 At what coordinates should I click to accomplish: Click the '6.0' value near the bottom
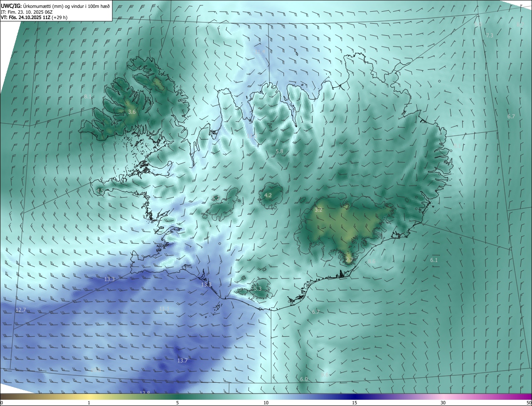[x=304, y=379]
